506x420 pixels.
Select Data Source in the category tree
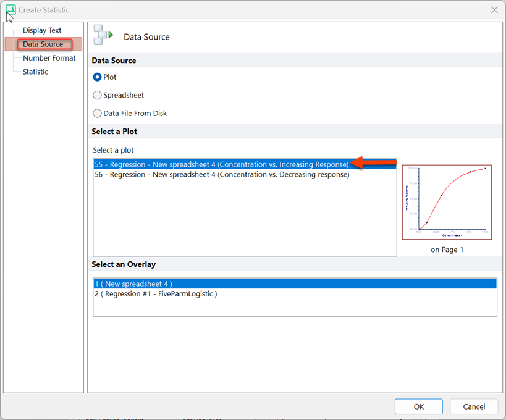[x=43, y=44]
